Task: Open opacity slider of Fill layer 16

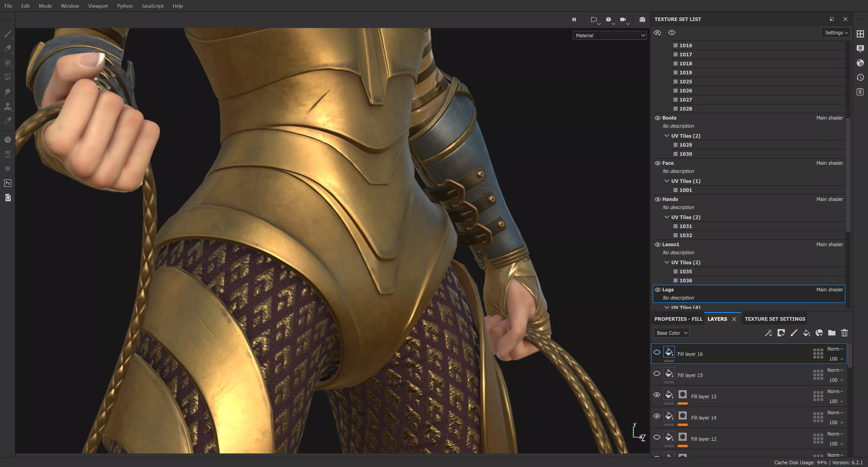Action: click(x=836, y=359)
